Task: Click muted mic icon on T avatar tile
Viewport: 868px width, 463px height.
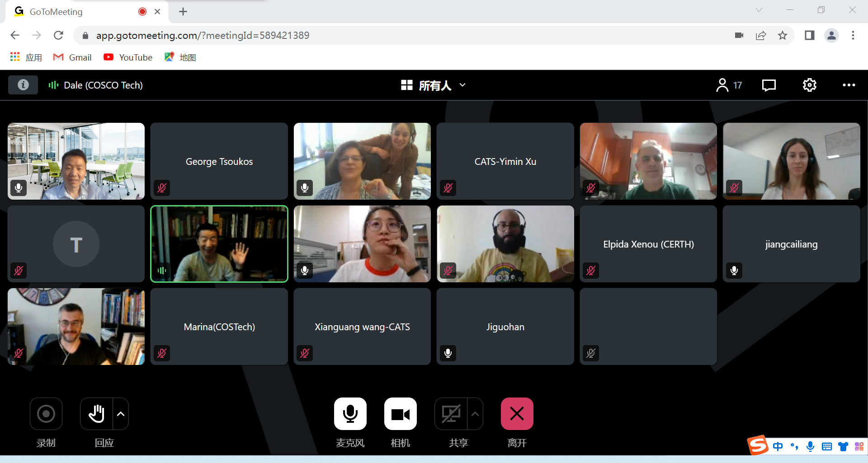Action: click(19, 270)
